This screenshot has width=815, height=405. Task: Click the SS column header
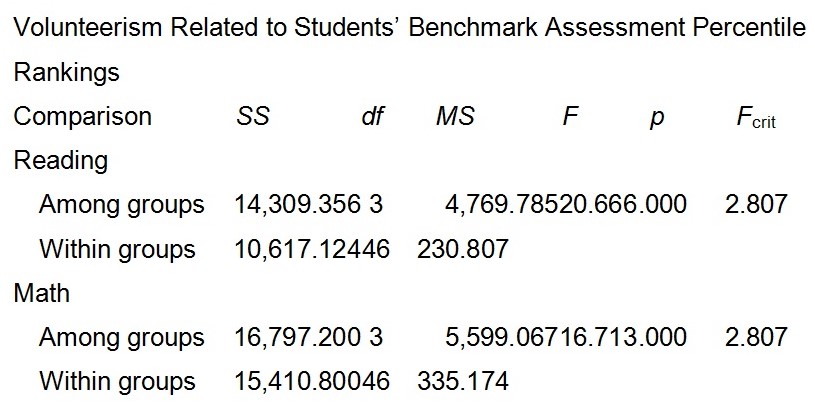pyautogui.click(x=253, y=117)
